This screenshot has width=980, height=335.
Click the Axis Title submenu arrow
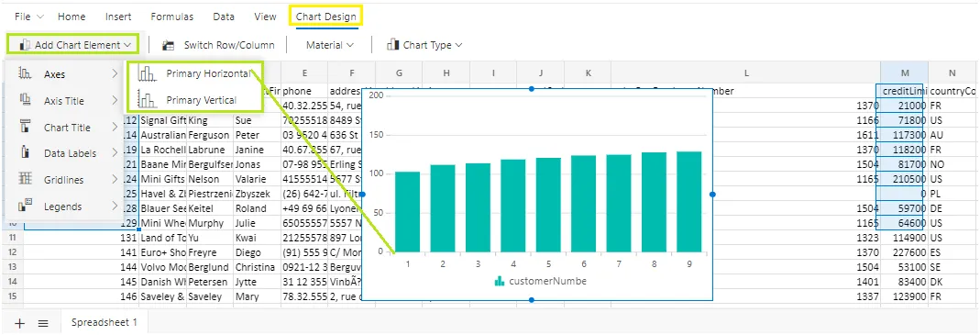(115, 101)
